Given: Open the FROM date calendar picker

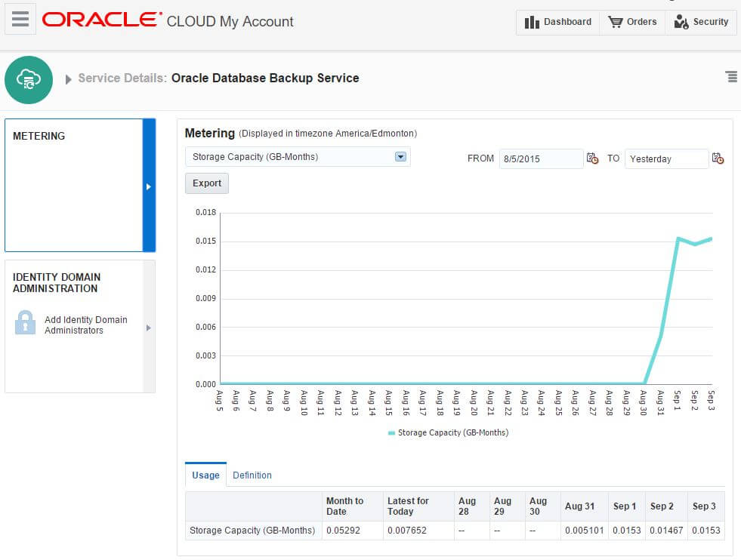Looking at the screenshot, I should point(593,158).
